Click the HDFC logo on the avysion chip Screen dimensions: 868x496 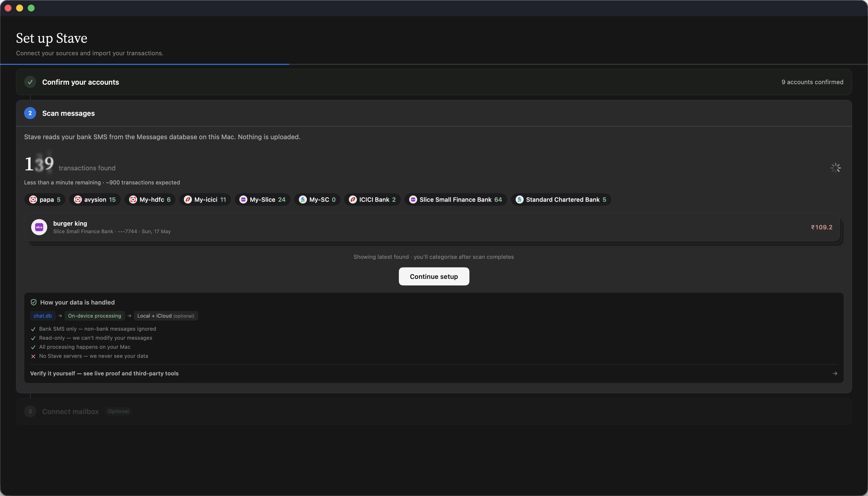78,200
